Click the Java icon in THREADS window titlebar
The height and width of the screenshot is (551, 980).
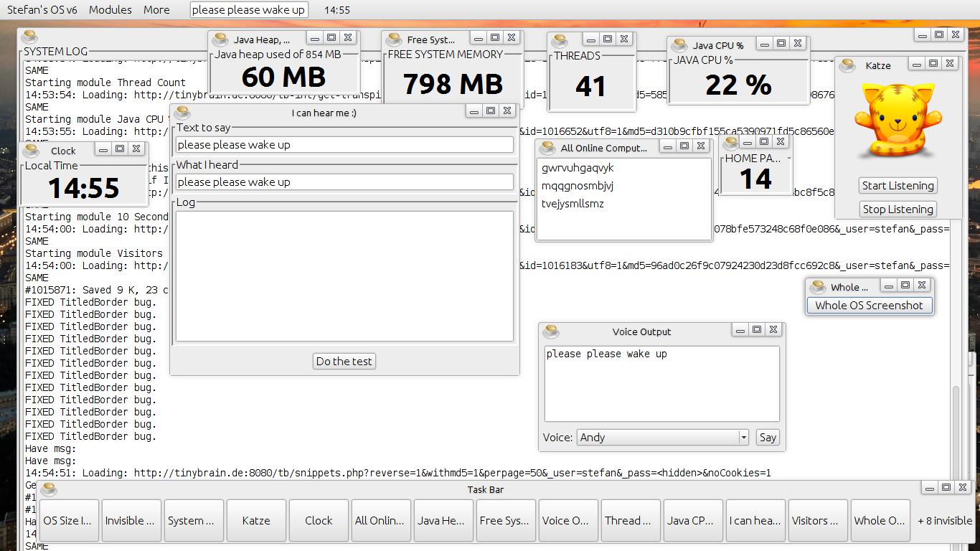pos(560,40)
